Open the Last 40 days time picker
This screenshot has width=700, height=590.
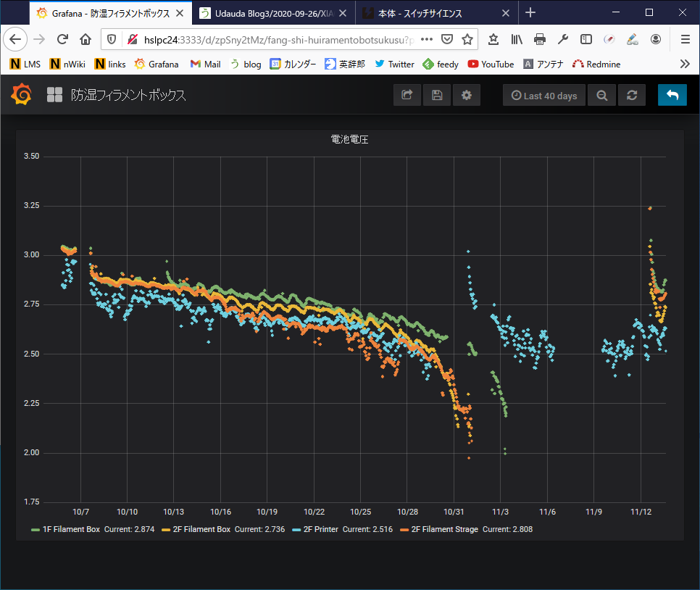pos(543,95)
